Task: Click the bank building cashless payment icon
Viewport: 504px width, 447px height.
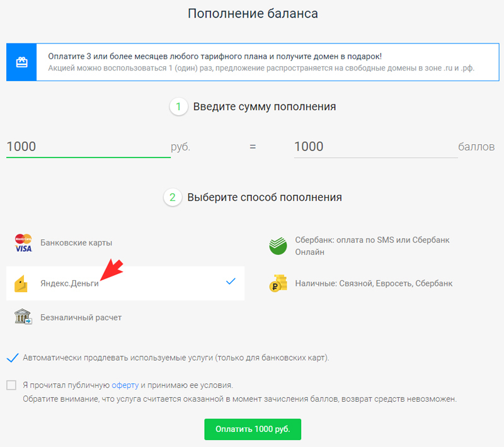Action: tap(23, 317)
